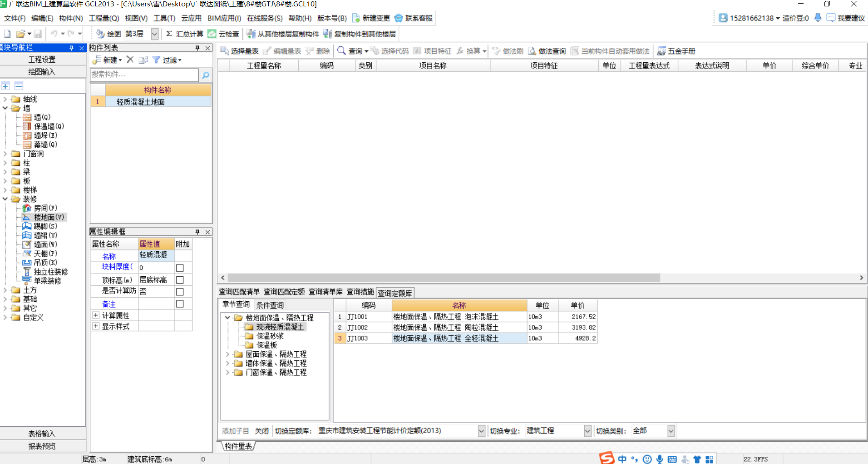Click 复制构件到其他楼层
This screenshot has height=464, width=868.
(x=360, y=34)
